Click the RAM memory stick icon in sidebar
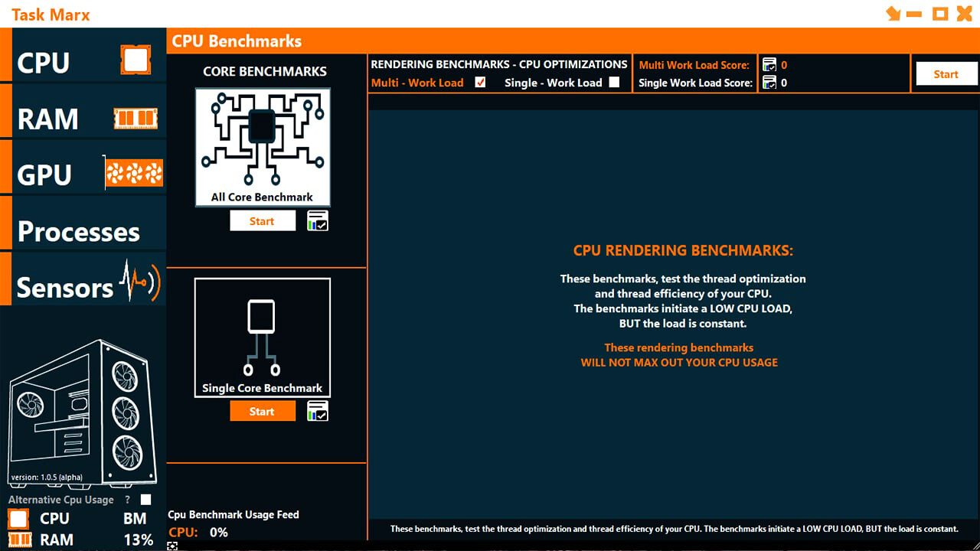The image size is (980, 551). 135,117
